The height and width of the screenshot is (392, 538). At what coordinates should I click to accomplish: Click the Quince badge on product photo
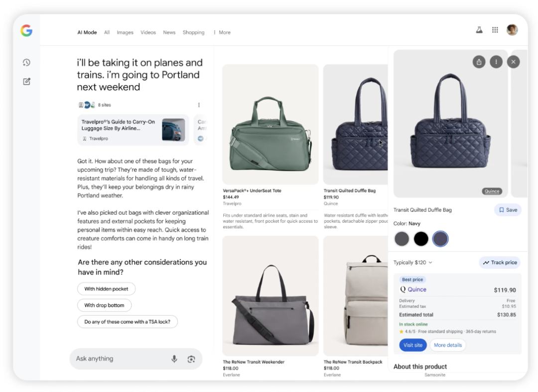pos(492,191)
